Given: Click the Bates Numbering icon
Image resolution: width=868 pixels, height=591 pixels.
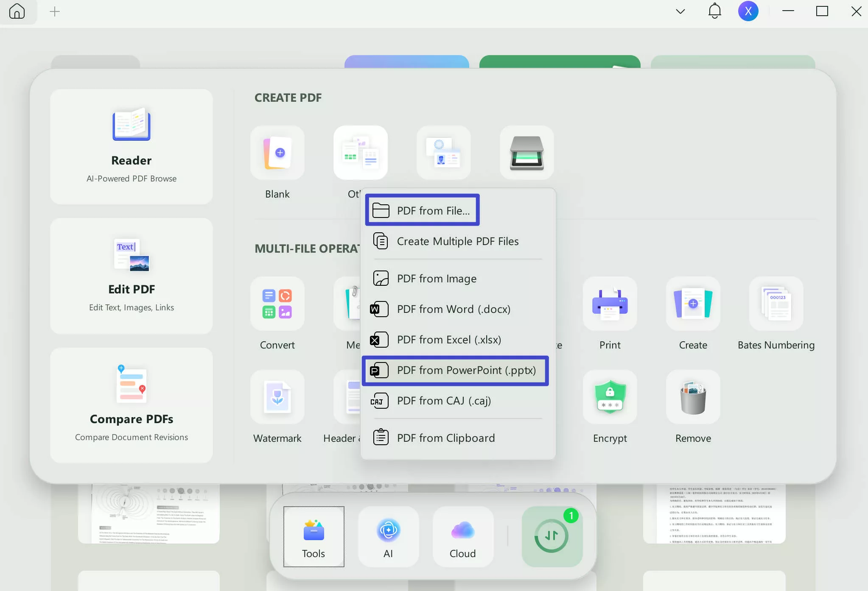Looking at the screenshot, I should pos(776,304).
